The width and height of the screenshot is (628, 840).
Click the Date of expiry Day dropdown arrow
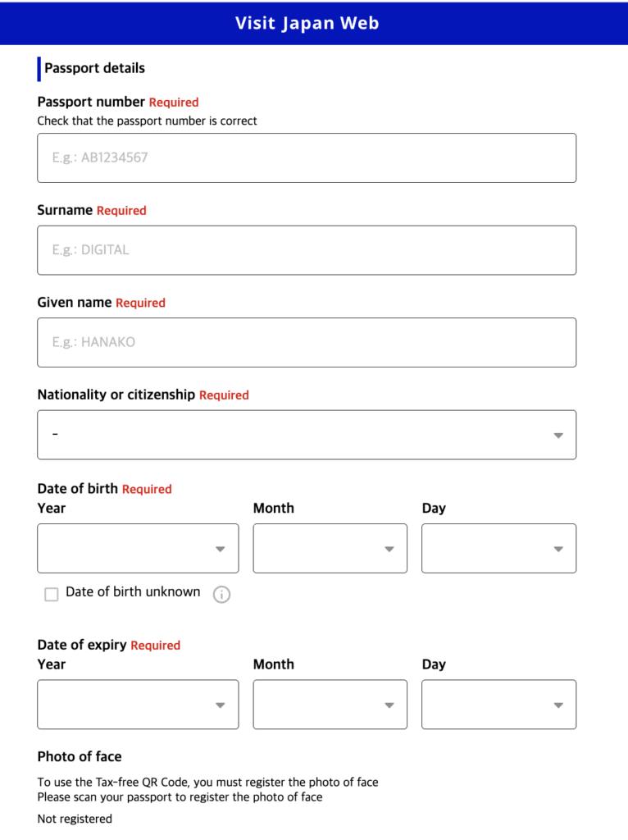coord(558,704)
